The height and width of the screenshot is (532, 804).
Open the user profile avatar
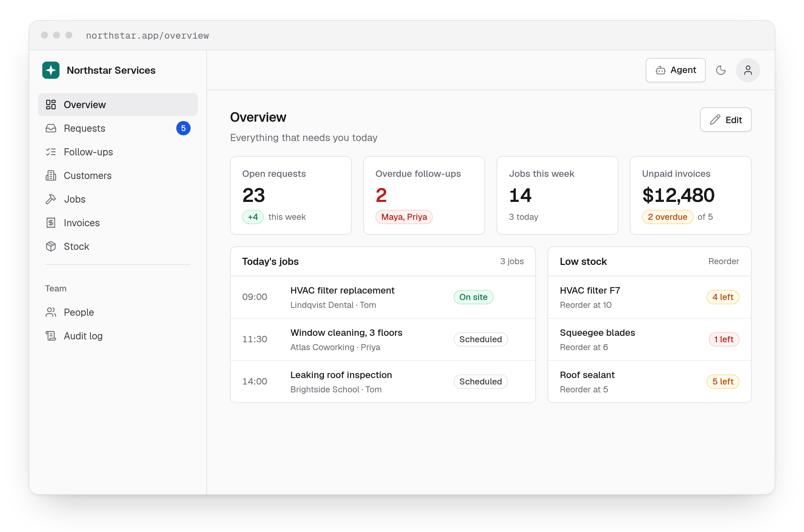point(748,70)
